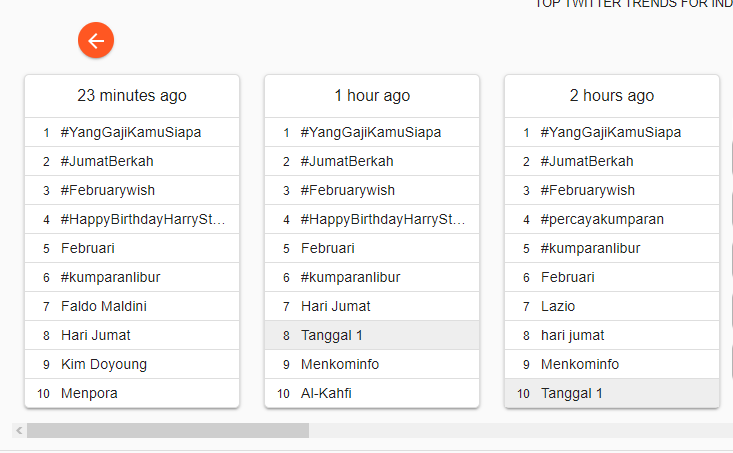Select Hari Jumat in 23 minutes ago list
The height and width of the screenshot is (453, 733).
coord(96,335)
